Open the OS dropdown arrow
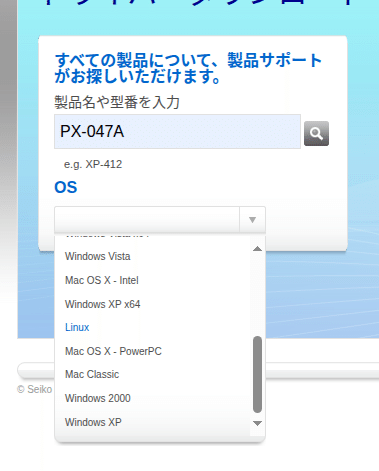The width and height of the screenshot is (379, 471). click(252, 220)
